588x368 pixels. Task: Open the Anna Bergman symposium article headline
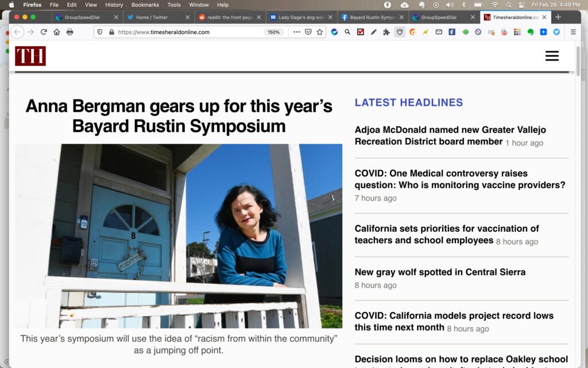[179, 116]
